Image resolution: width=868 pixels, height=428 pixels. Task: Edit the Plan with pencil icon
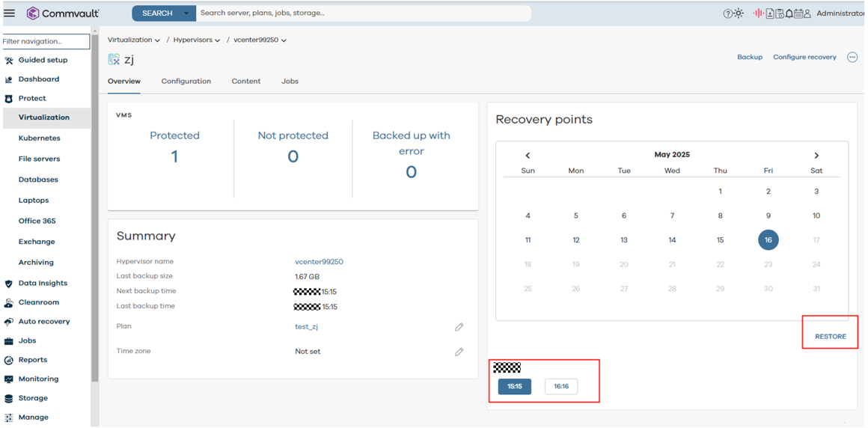tap(459, 327)
